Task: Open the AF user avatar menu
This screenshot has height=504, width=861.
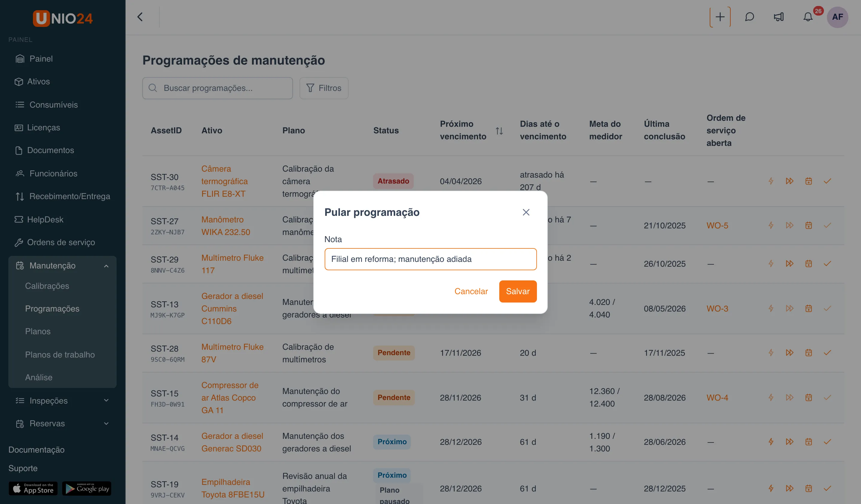Action: point(837,17)
